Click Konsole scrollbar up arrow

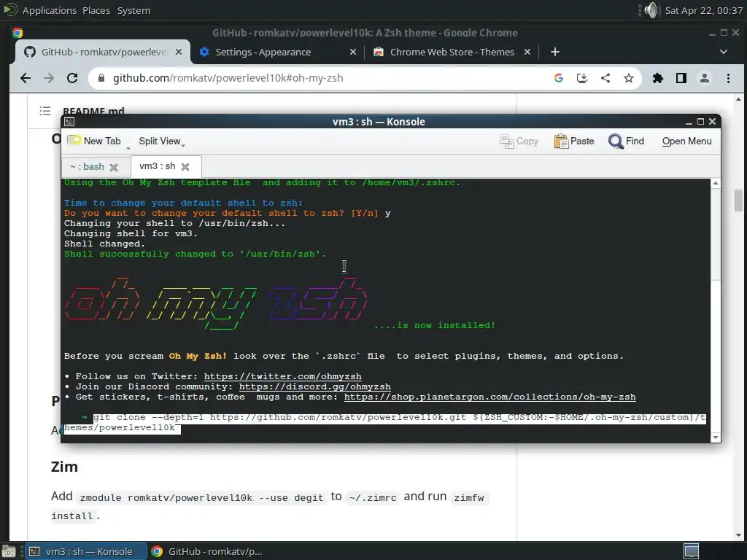point(716,183)
